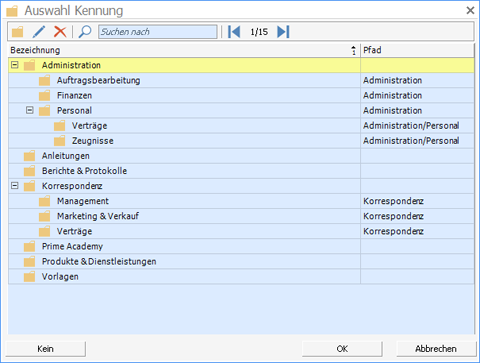
Task: Go to last entry arrow
Action: point(283,32)
